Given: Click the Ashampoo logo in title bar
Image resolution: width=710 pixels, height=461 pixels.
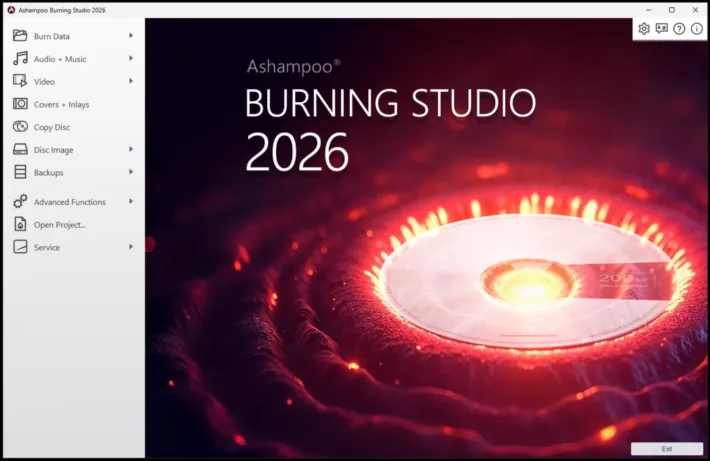Looking at the screenshot, I should tap(11, 10).
